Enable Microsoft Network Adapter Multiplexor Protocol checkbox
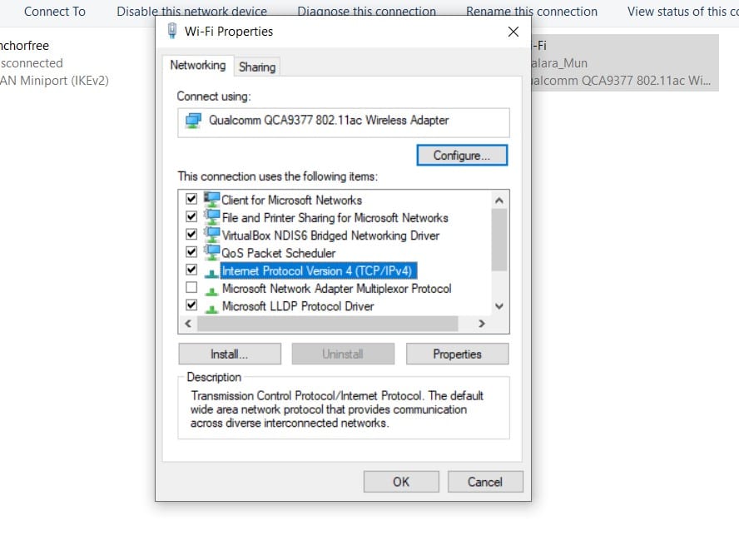The height and width of the screenshot is (560, 739). click(191, 287)
